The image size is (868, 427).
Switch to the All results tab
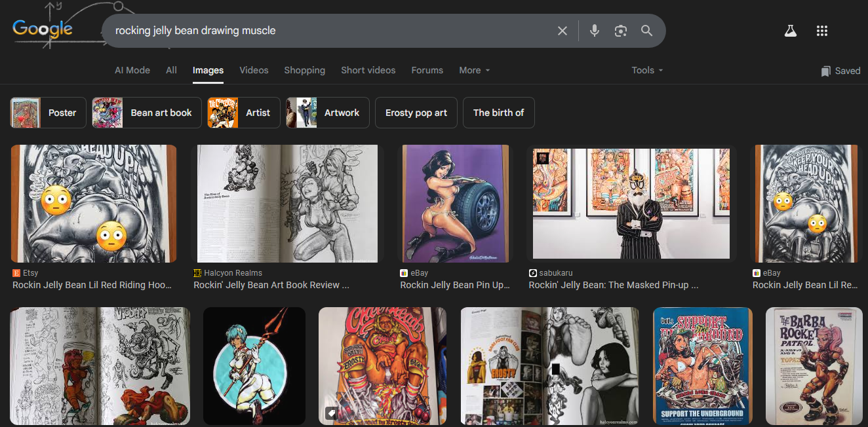tap(171, 70)
